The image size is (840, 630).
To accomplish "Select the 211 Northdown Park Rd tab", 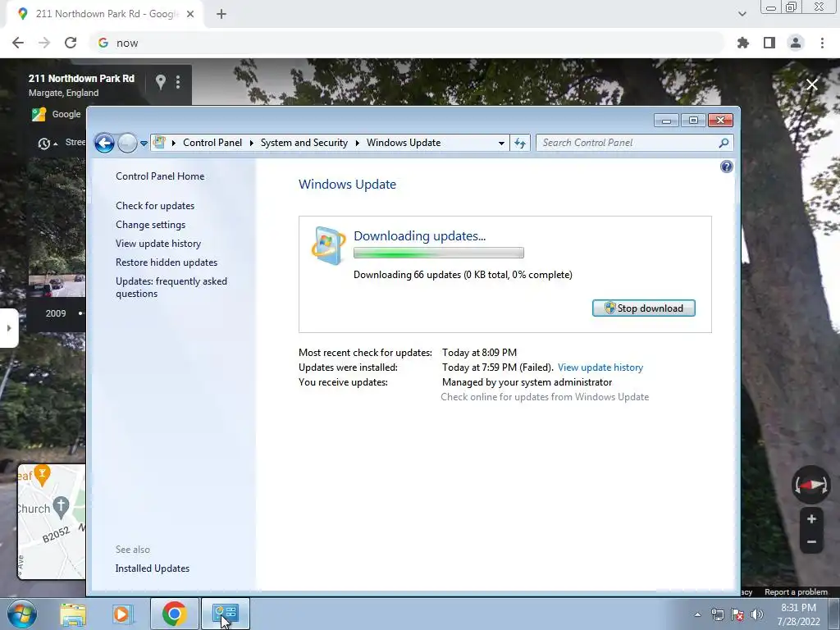I will coord(105,14).
